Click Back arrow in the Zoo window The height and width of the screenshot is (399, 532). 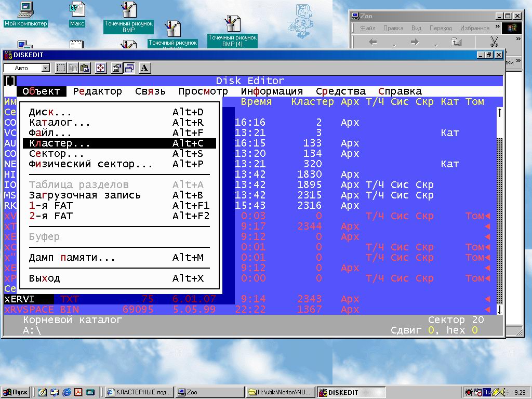pos(373,42)
